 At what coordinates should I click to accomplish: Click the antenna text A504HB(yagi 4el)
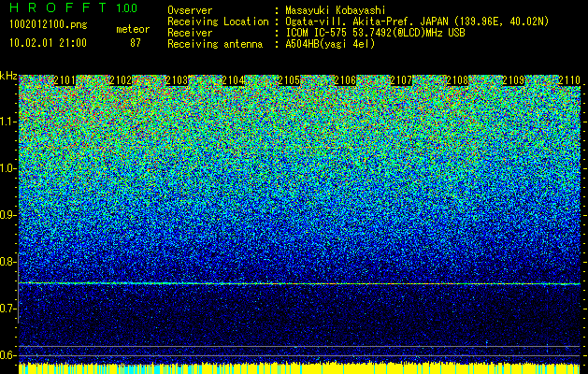tap(330, 44)
